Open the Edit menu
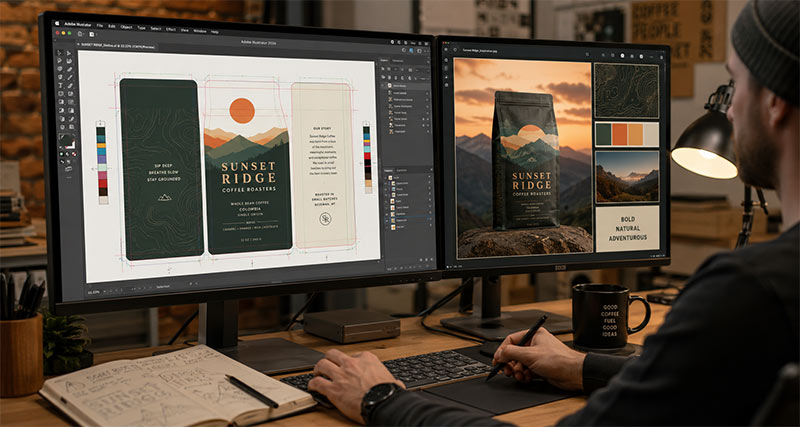 click(x=112, y=27)
